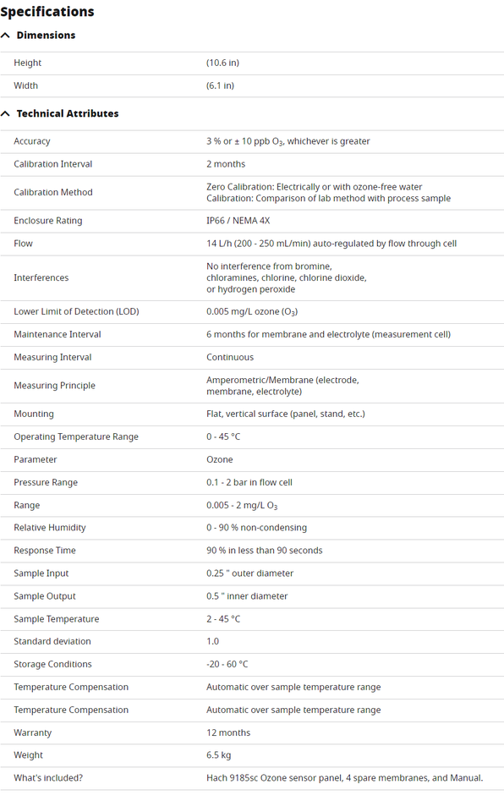Select the Operating Temperature Range value
The image size is (504, 812).
[x=223, y=436]
